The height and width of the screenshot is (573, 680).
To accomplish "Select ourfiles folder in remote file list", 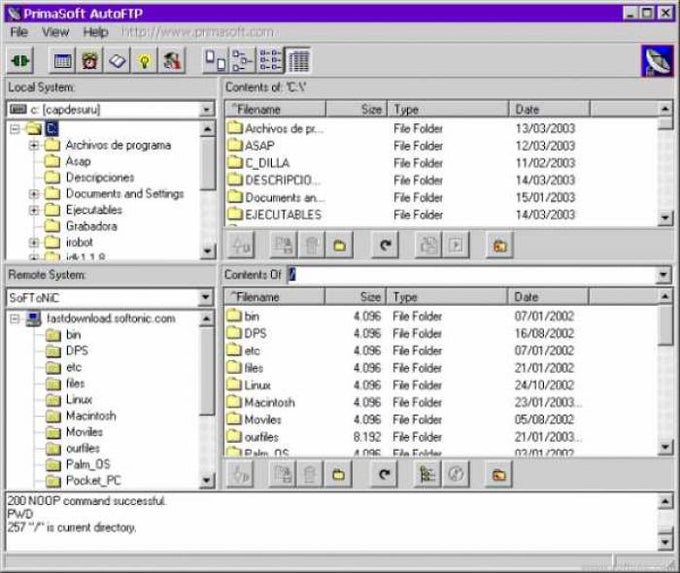I will pos(262,437).
